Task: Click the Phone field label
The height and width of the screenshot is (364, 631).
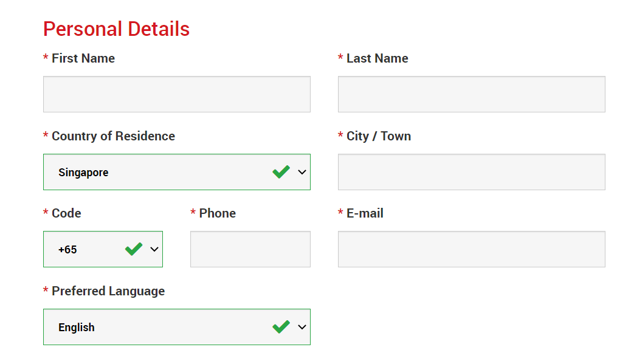Action: tap(217, 213)
